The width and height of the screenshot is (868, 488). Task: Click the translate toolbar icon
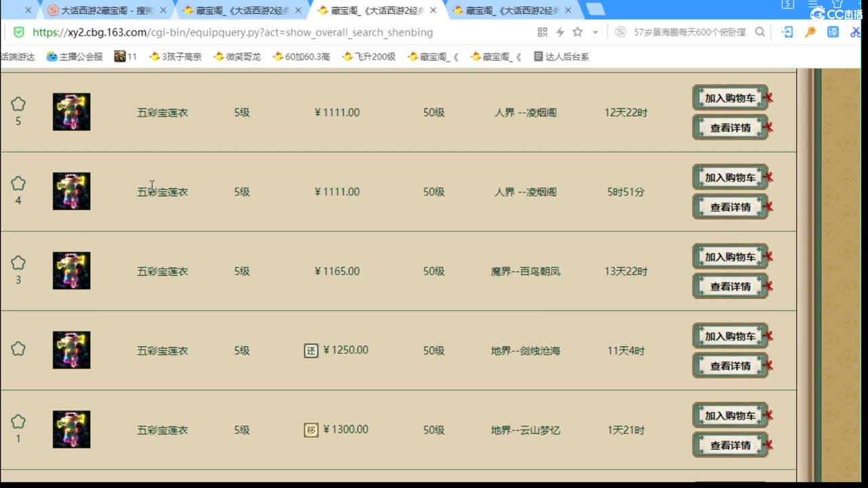tap(833, 32)
